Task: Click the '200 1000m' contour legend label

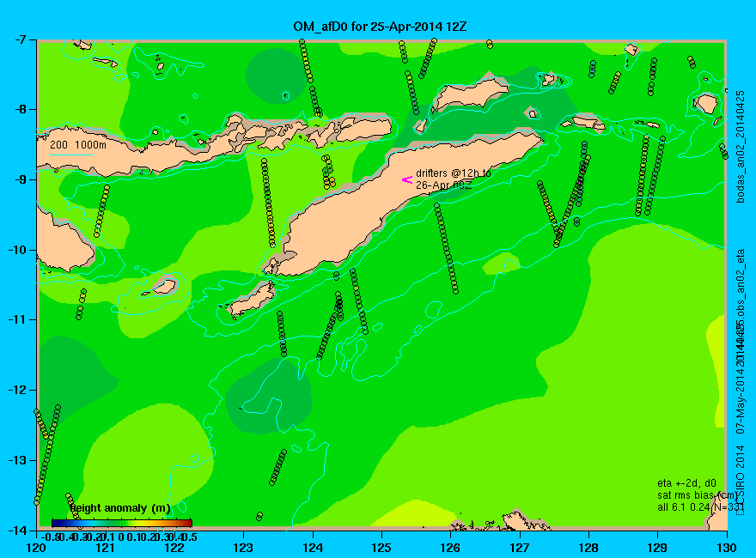Action: [78, 144]
